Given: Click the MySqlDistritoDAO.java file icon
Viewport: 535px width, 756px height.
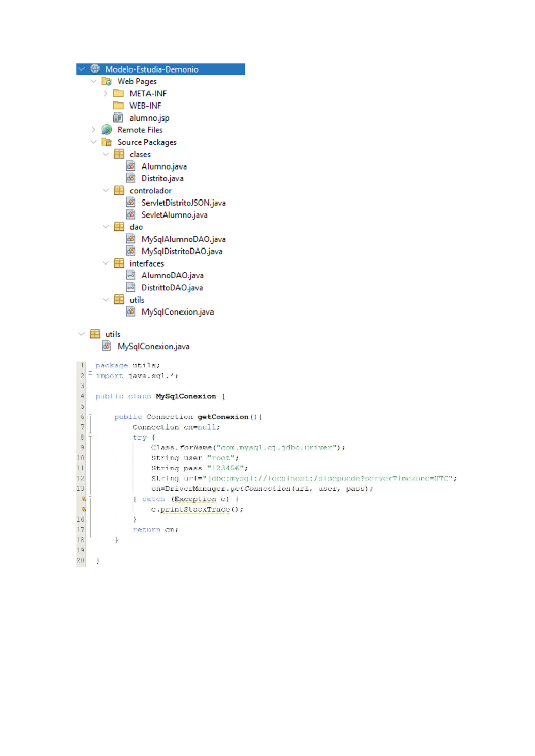Looking at the screenshot, I should tap(131, 251).
